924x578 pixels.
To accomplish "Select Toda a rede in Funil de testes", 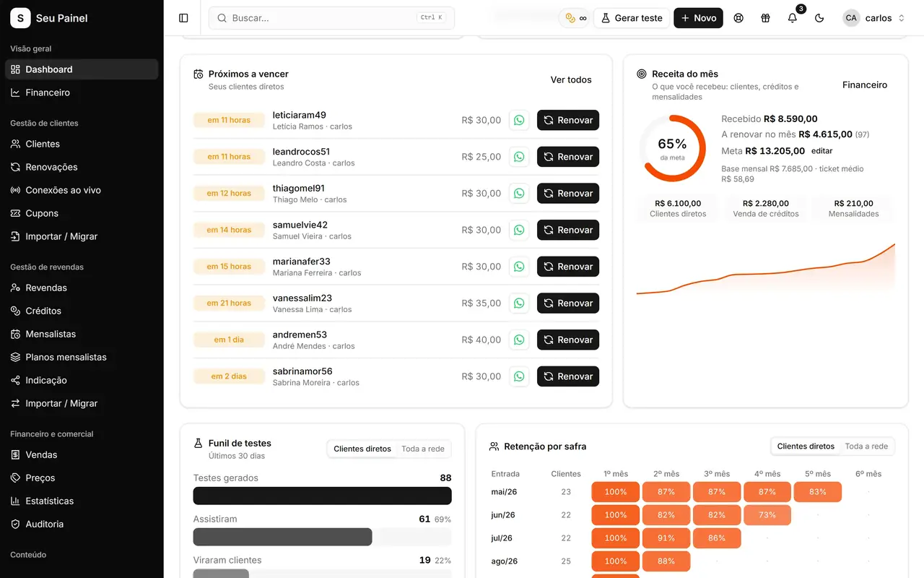I will tap(423, 449).
